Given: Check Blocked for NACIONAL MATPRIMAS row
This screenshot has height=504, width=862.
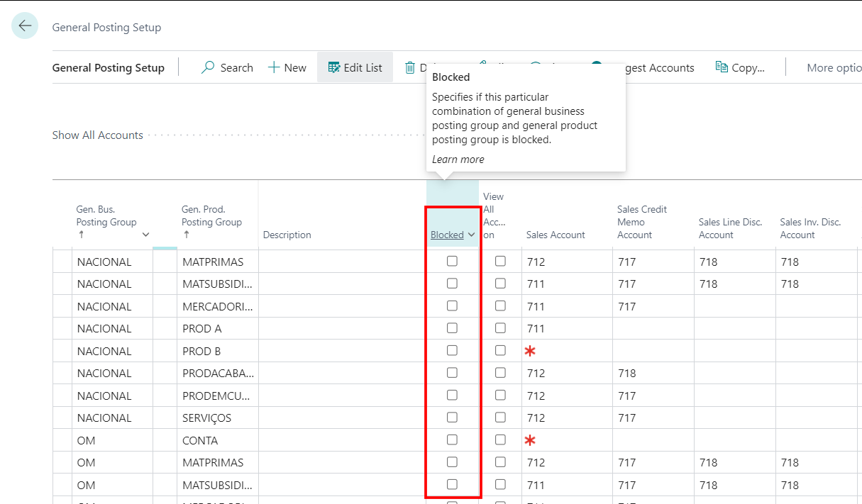Looking at the screenshot, I should pyautogui.click(x=452, y=262).
